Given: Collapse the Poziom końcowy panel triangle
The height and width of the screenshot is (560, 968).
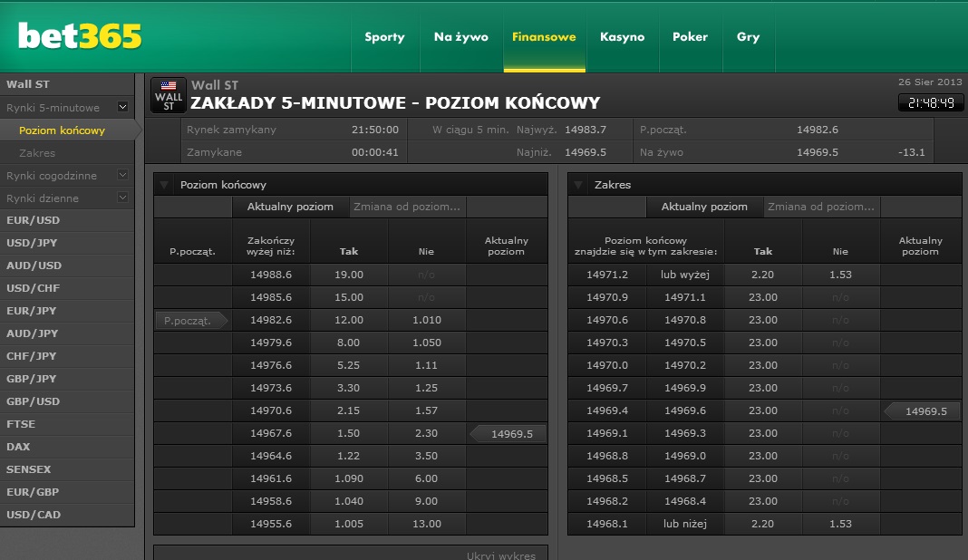Looking at the screenshot, I should (163, 185).
